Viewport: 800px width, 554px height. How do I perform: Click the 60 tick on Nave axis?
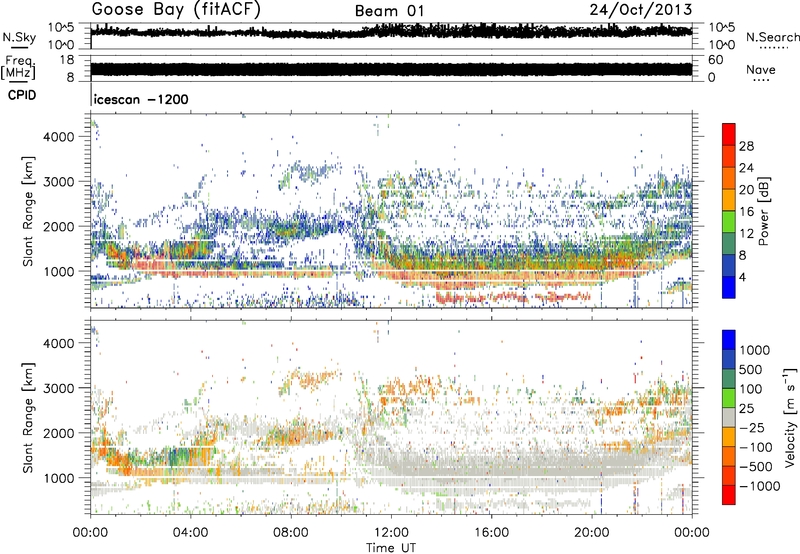pos(715,60)
